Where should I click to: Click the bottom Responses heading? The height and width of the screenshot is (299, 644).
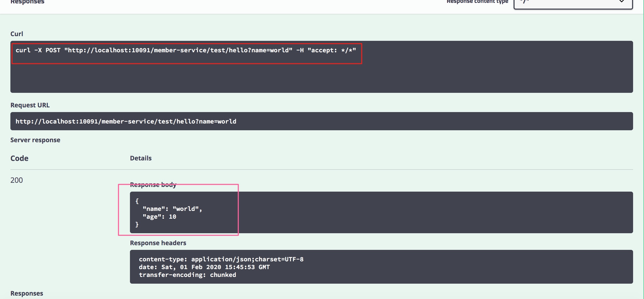(x=27, y=294)
